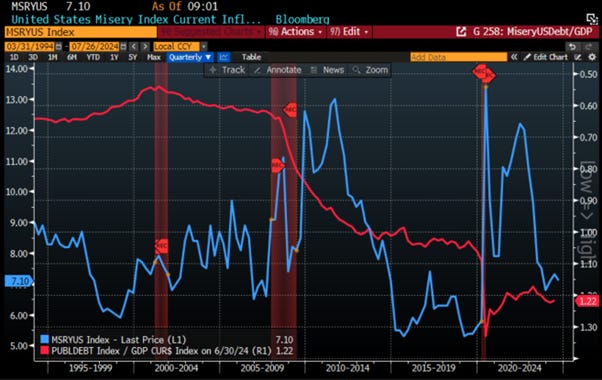Click G 258: MiseryUSDebt/GDP chart title
602x380 pixels.
[x=533, y=31]
